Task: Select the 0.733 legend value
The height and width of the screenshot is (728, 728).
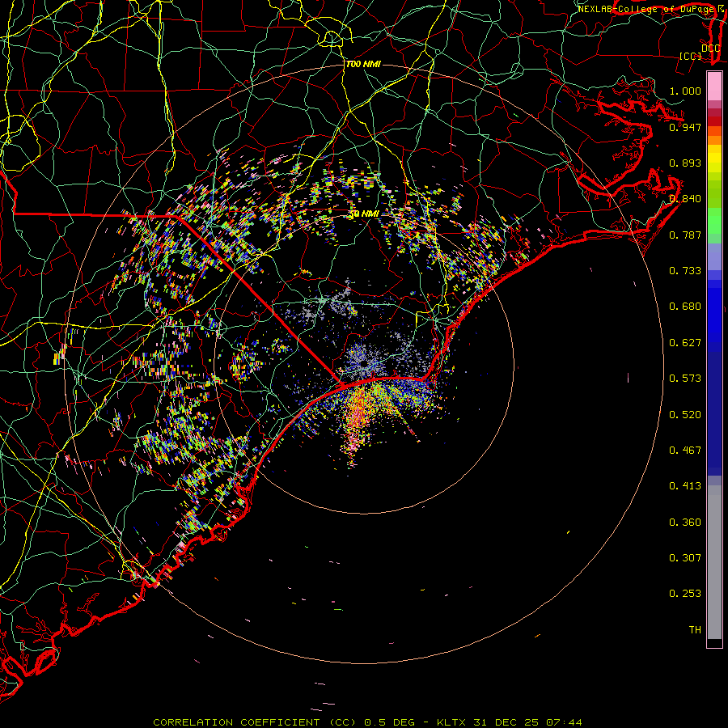Action: tap(685, 271)
